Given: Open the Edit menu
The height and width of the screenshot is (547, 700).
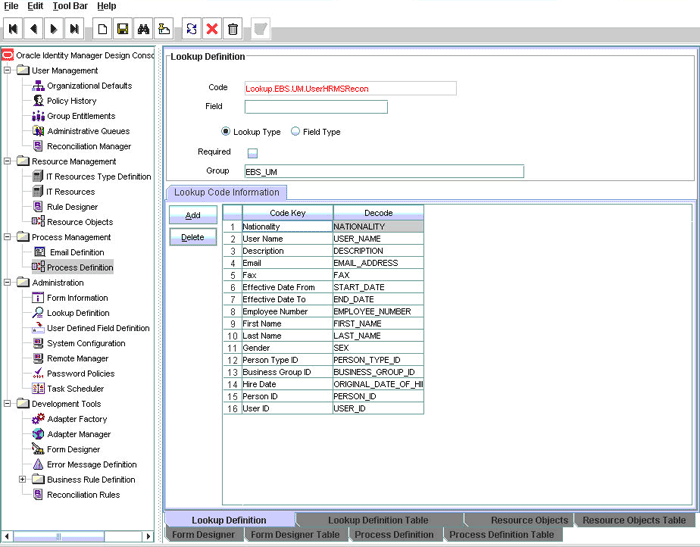Looking at the screenshot, I should point(35,6).
